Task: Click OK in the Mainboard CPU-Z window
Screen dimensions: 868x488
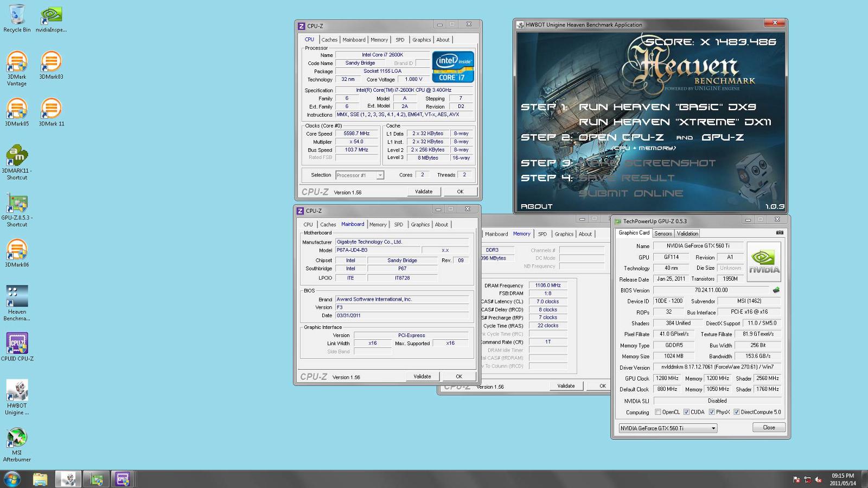Action: pyautogui.click(x=459, y=376)
